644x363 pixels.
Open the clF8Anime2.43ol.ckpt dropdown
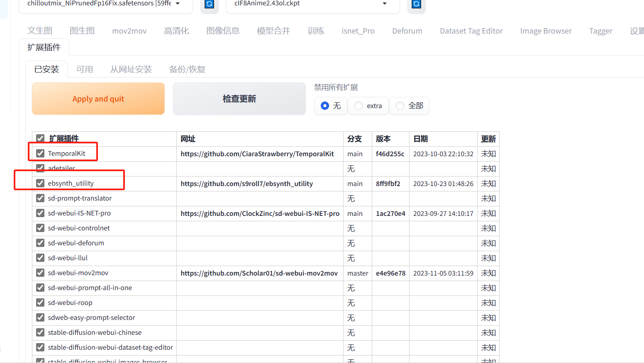313,4
